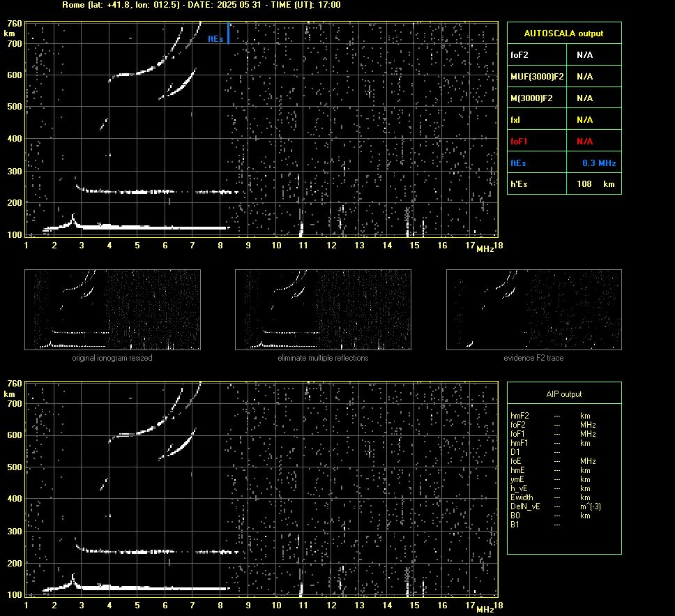Click the 'original ionogram resized' thumbnail
Screen dimensions: 675x616
tap(112, 310)
